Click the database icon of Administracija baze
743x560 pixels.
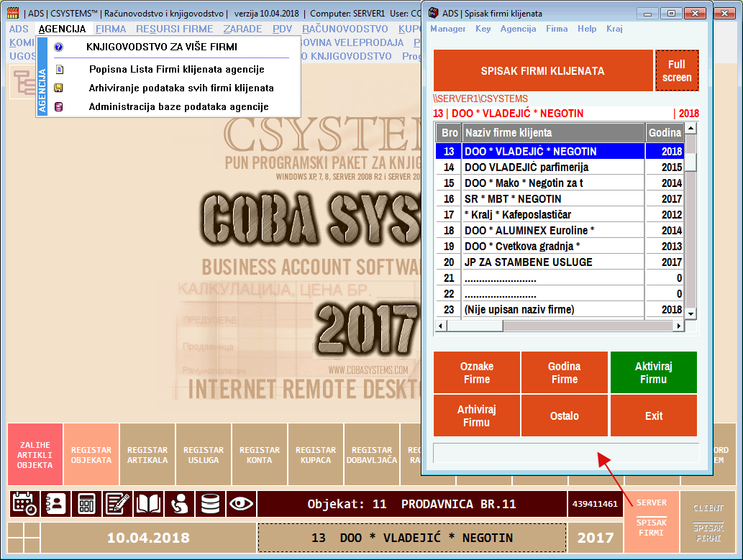point(59,106)
